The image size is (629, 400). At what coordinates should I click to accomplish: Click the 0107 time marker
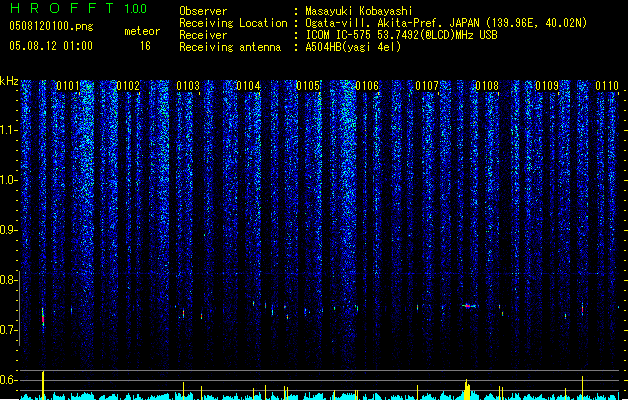tap(427, 86)
